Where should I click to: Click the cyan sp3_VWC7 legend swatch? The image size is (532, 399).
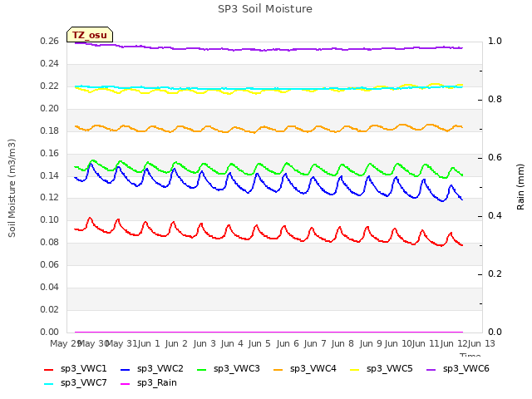(x=49, y=384)
